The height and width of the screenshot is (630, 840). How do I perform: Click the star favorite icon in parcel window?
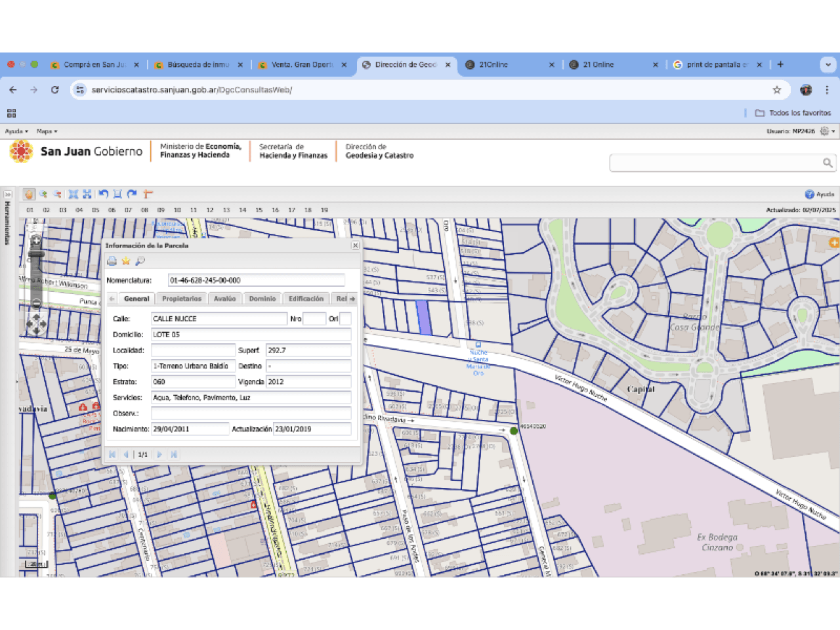[x=126, y=261]
